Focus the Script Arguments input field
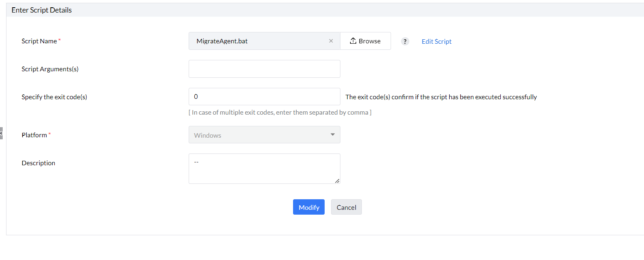This screenshot has width=644, height=260. click(264, 69)
